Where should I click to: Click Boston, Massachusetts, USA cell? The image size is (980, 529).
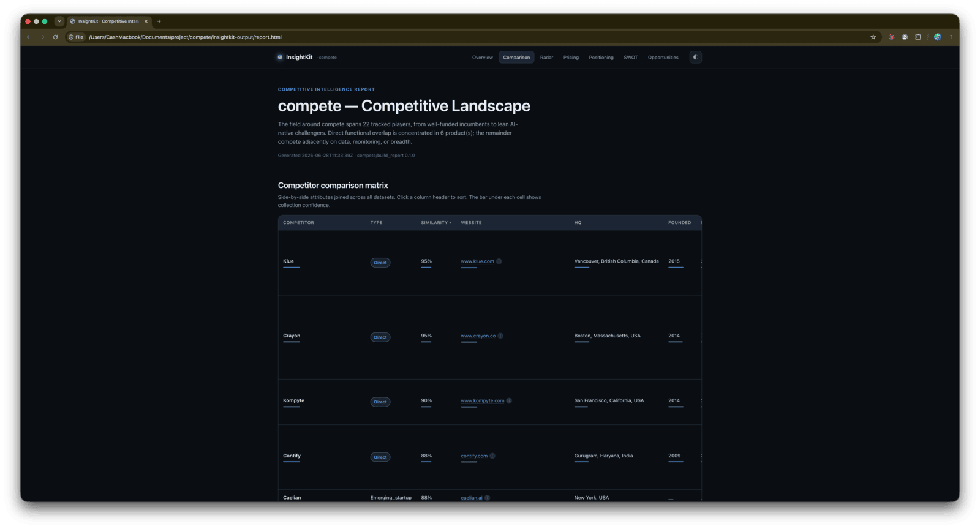pos(607,336)
